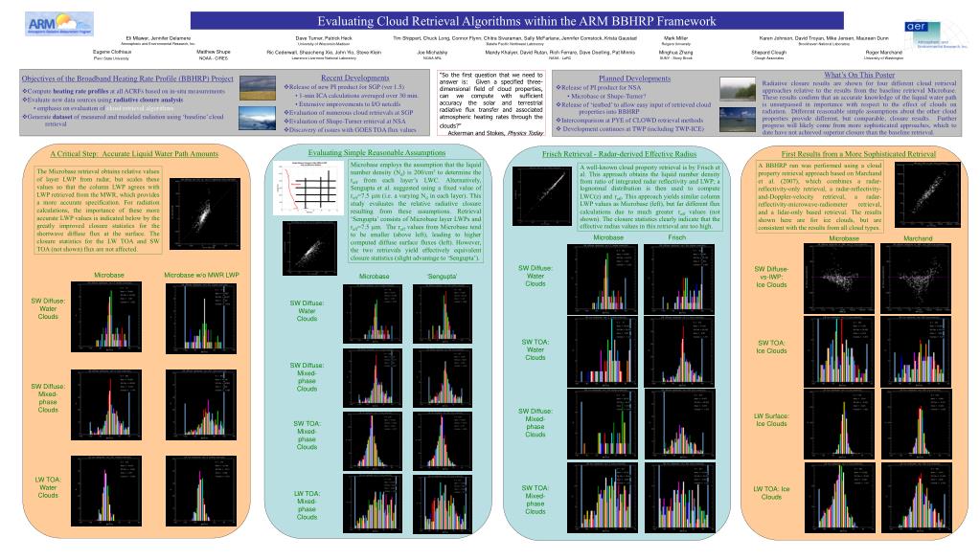Click author name 'Matthew Shupe'
This screenshot has width=980, height=560.
click(x=213, y=52)
